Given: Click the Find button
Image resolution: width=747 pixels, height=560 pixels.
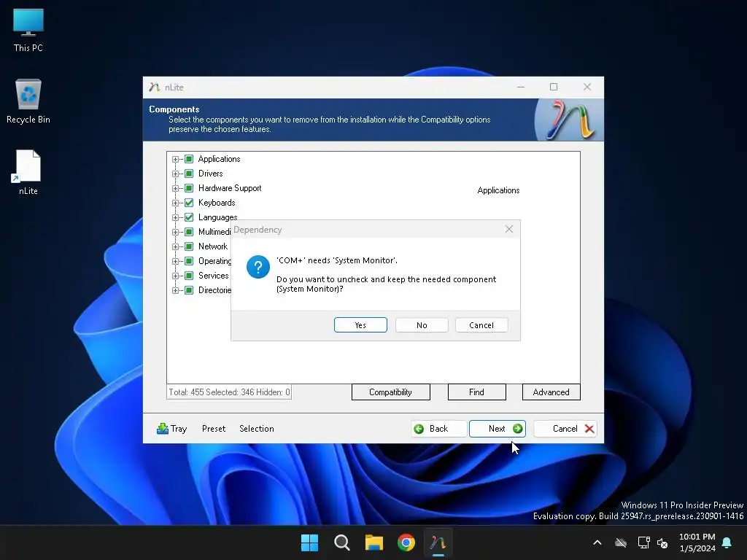Looking at the screenshot, I should pos(476,392).
